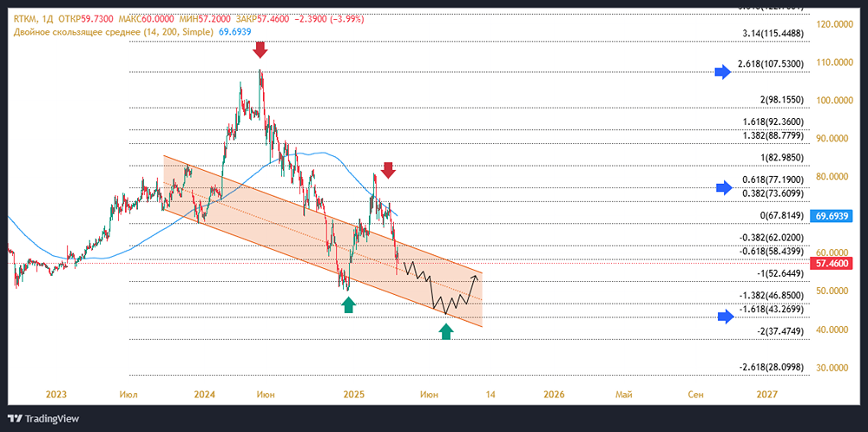Select Fibonacci label 2.618(107.5300)
Image resolution: width=868 pixels, height=432 pixels.
pyautogui.click(x=771, y=64)
